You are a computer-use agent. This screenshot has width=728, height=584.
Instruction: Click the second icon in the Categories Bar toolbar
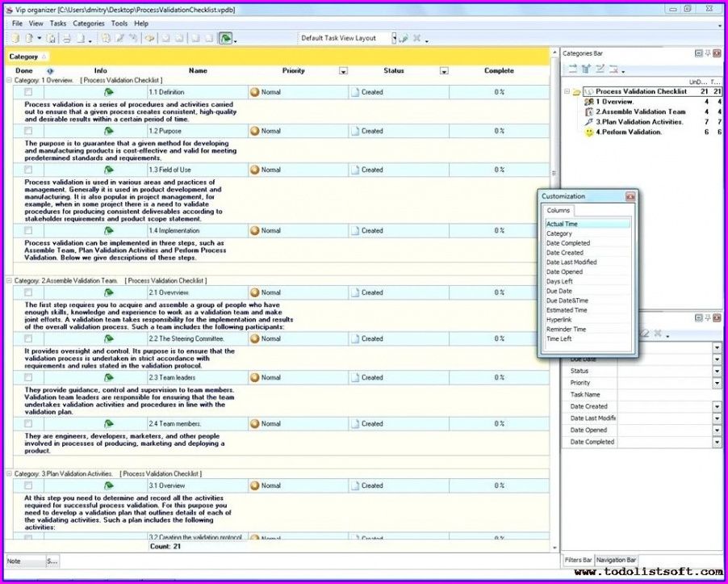(x=586, y=69)
